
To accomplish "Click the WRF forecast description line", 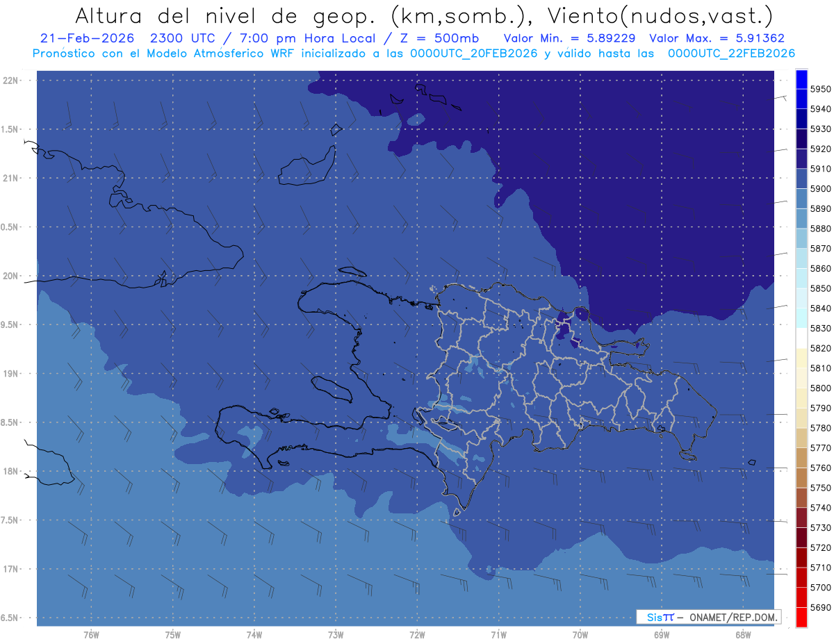I will point(414,53).
